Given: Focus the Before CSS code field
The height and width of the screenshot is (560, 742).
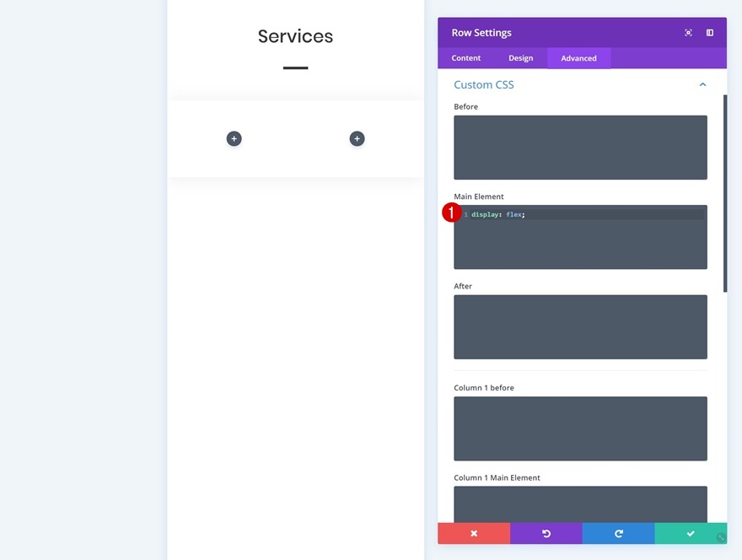Looking at the screenshot, I should tap(580, 148).
